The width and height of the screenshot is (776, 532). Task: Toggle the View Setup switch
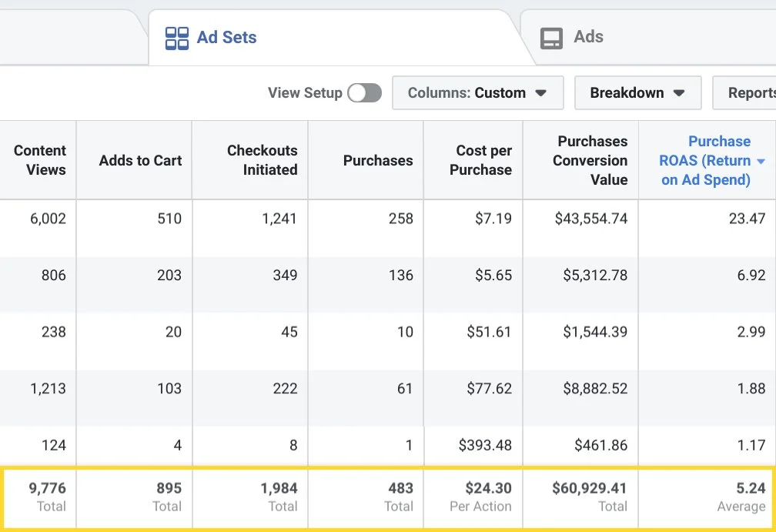click(x=364, y=93)
